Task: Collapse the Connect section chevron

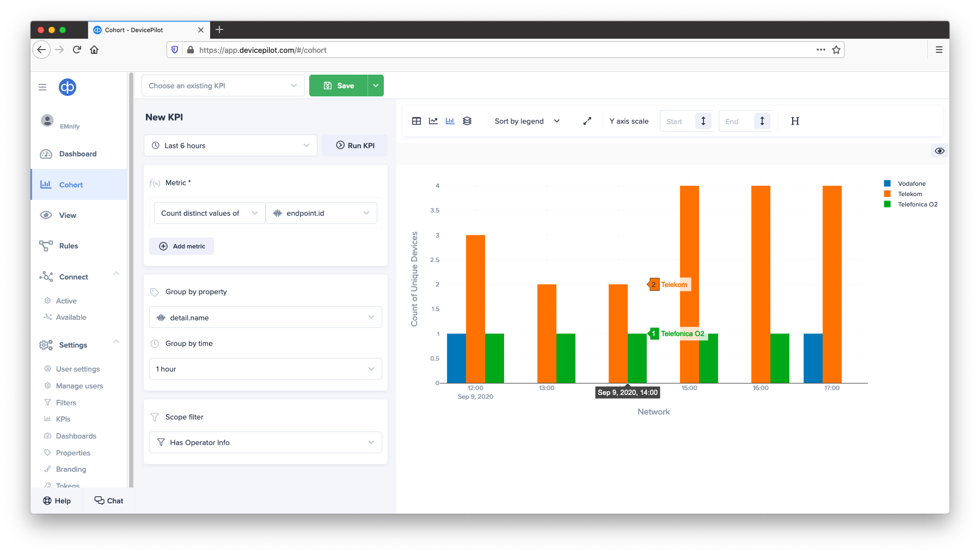Action: (116, 273)
